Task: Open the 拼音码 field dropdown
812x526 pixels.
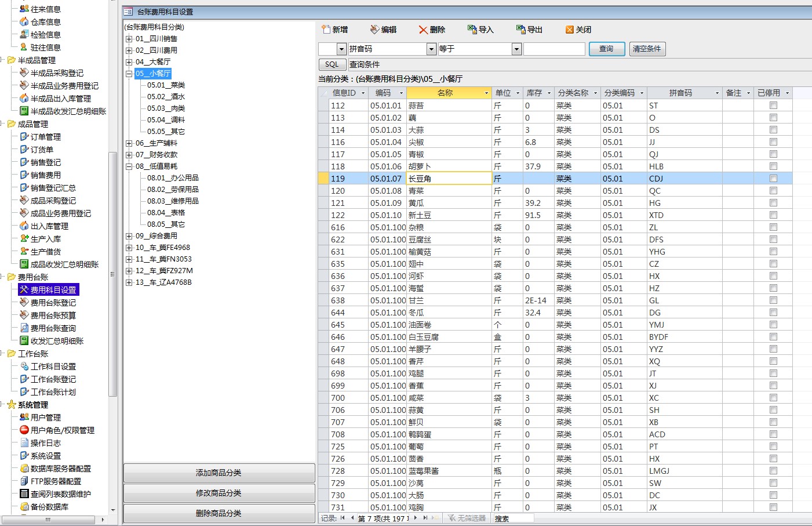Action: click(x=431, y=49)
